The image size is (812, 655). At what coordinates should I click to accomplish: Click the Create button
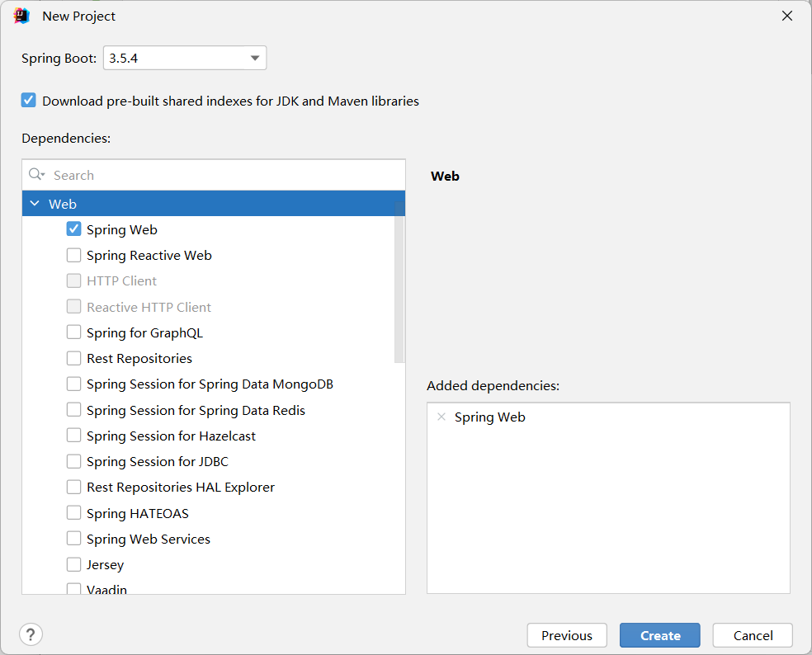pyautogui.click(x=660, y=635)
